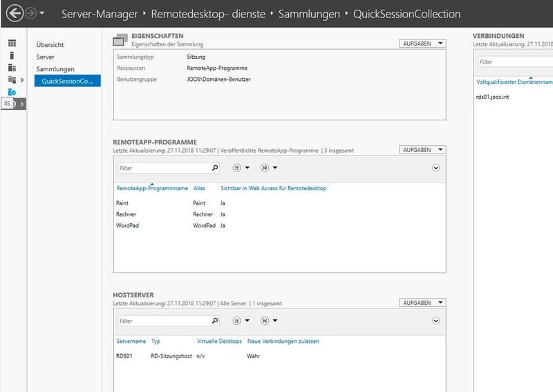The width and height of the screenshot is (553, 392).
Task: Sort by Sichtbar in Web Access column
Action: 273,188
